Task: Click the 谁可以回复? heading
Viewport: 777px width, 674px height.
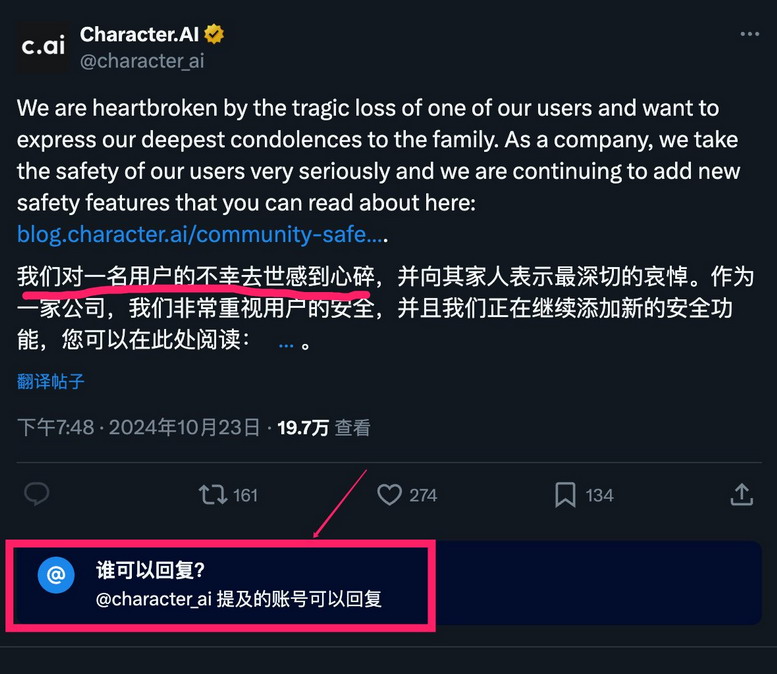Action: (x=150, y=570)
